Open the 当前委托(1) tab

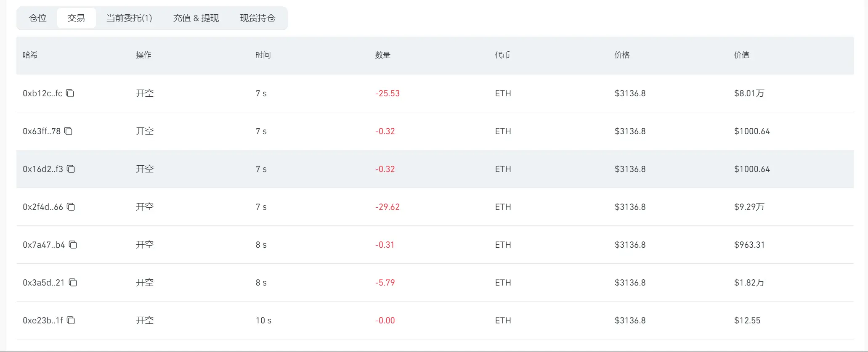pos(129,18)
